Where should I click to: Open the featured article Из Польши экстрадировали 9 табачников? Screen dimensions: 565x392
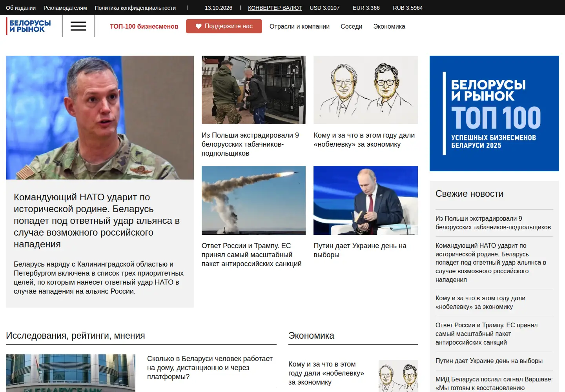pos(250,144)
